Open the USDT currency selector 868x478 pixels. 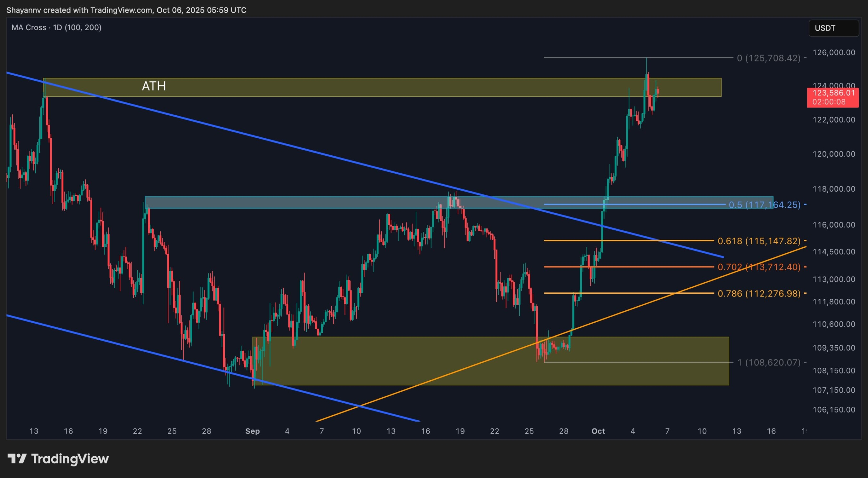pos(833,28)
